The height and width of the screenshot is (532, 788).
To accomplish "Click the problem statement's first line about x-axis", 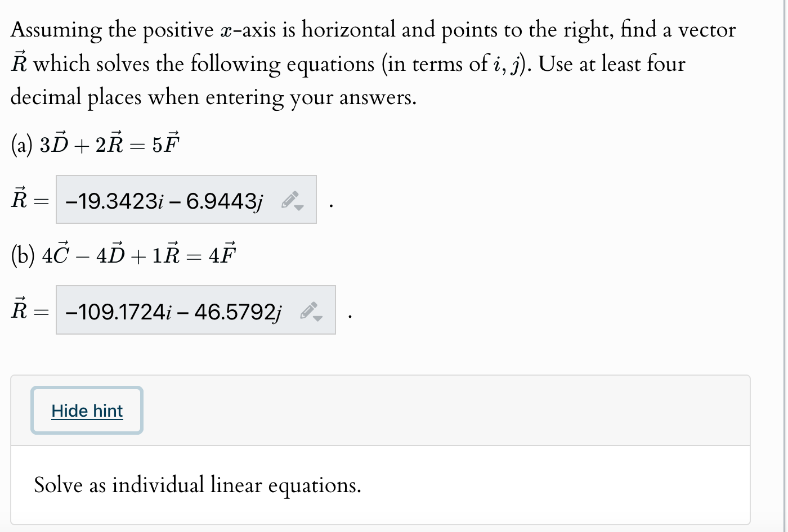I will pos(373,30).
